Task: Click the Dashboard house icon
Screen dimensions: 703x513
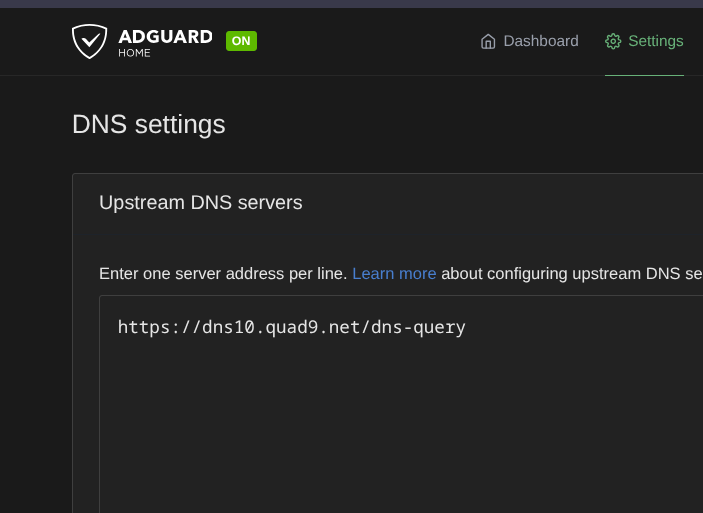Action: pos(488,42)
